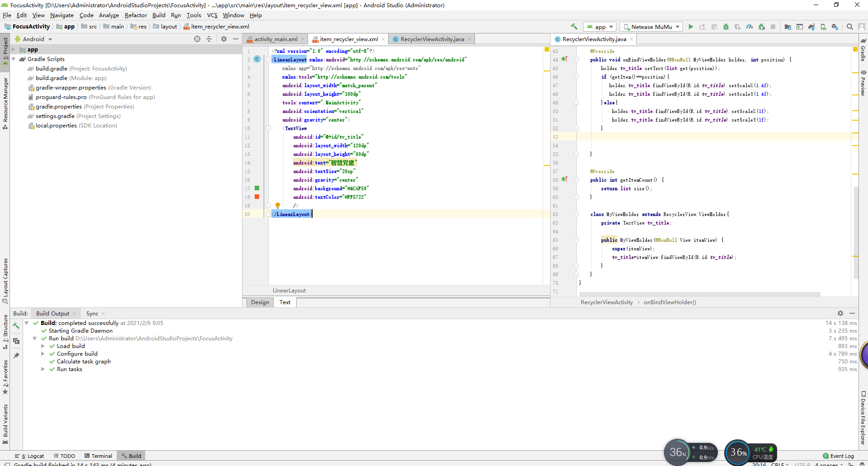The height and width of the screenshot is (466, 868).
Task: Open the SDK Manager icon
Action: pos(835,27)
